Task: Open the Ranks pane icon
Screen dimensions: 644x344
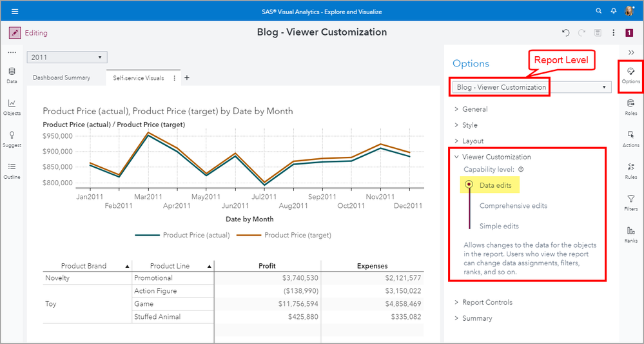Action: tap(630, 234)
